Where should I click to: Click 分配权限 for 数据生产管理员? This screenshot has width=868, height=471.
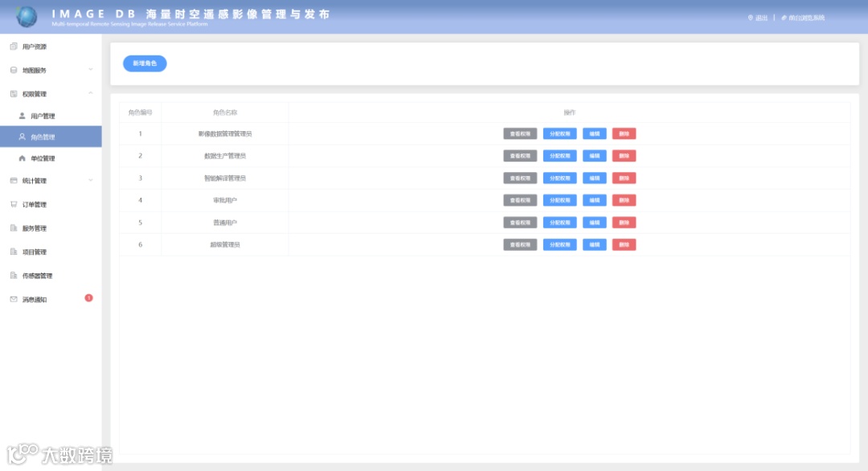click(559, 156)
